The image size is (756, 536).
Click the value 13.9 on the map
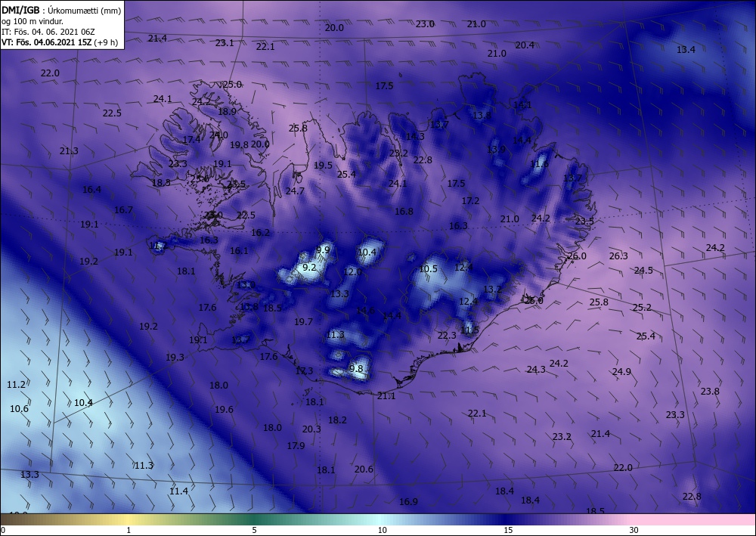click(x=496, y=150)
